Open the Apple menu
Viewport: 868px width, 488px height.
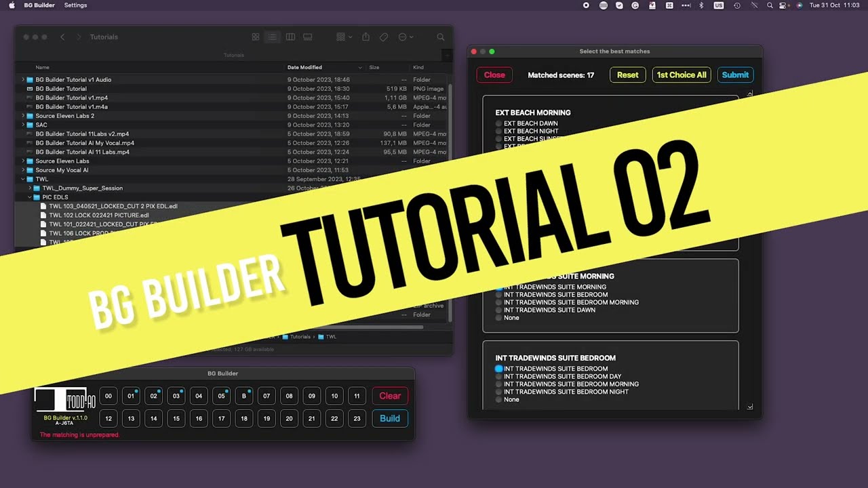tap(12, 5)
